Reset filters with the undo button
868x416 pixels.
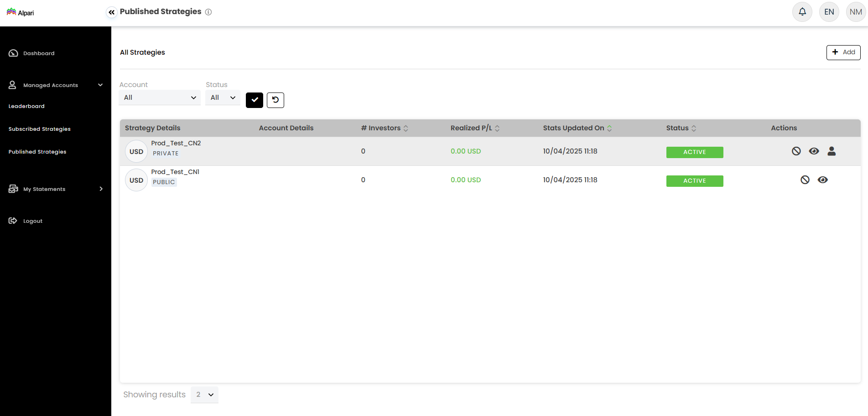click(x=275, y=100)
